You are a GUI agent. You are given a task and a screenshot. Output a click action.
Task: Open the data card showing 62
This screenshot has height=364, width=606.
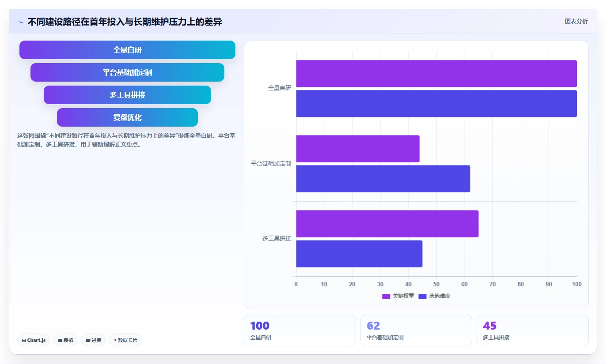pos(416,330)
